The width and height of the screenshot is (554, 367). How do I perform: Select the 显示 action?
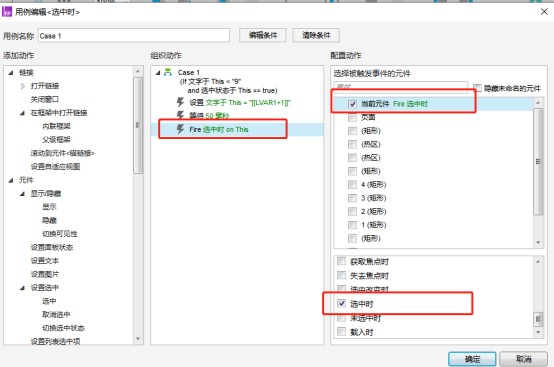point(49,207)
